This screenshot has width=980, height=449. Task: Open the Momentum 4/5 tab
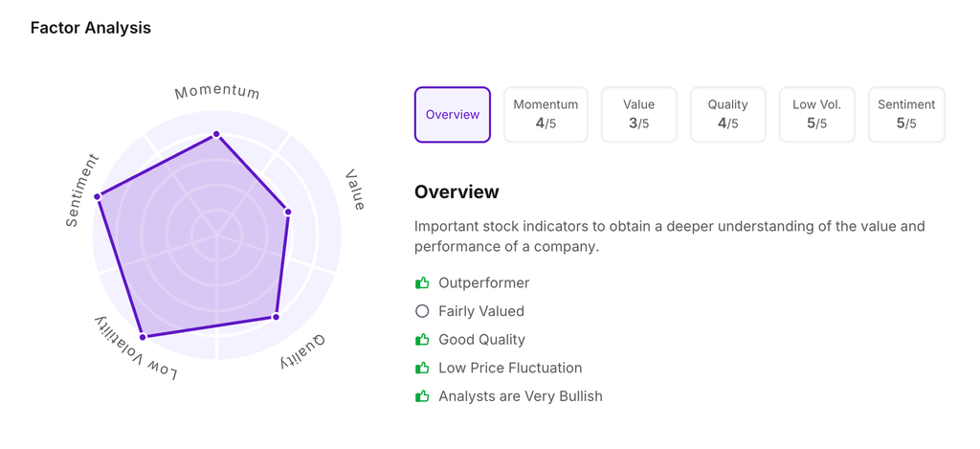pyautogui.click(x=546, y=115)
